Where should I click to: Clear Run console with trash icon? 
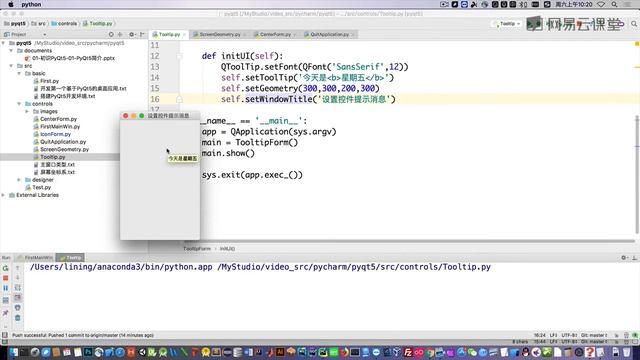click(18, 318)
